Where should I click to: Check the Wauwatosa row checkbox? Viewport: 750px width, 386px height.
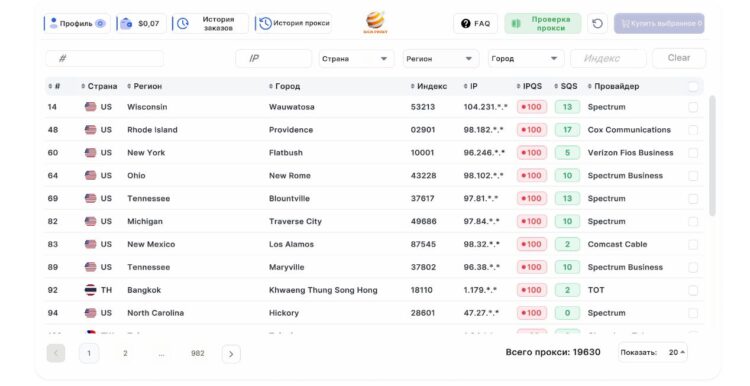point(693,107)
